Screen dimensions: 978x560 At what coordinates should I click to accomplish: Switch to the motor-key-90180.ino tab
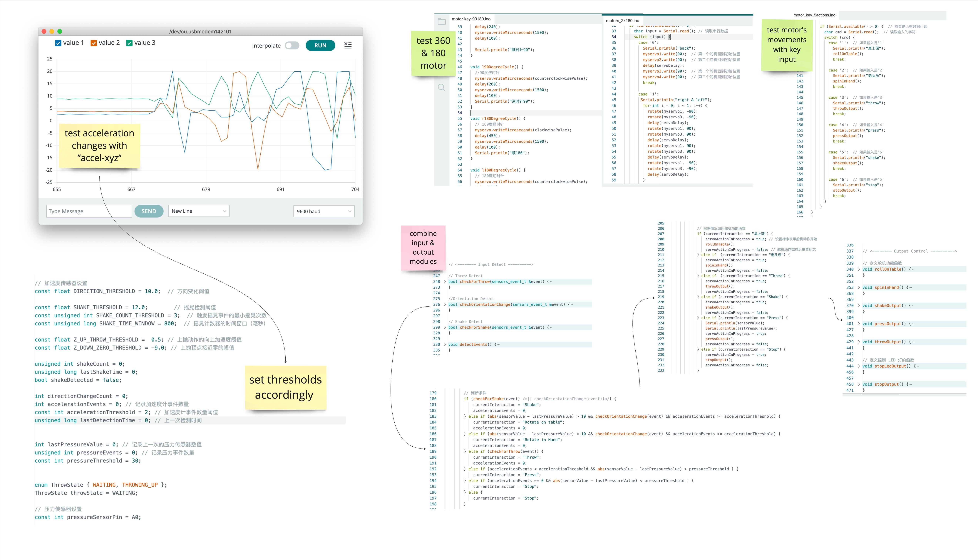[x=471, y=19]
